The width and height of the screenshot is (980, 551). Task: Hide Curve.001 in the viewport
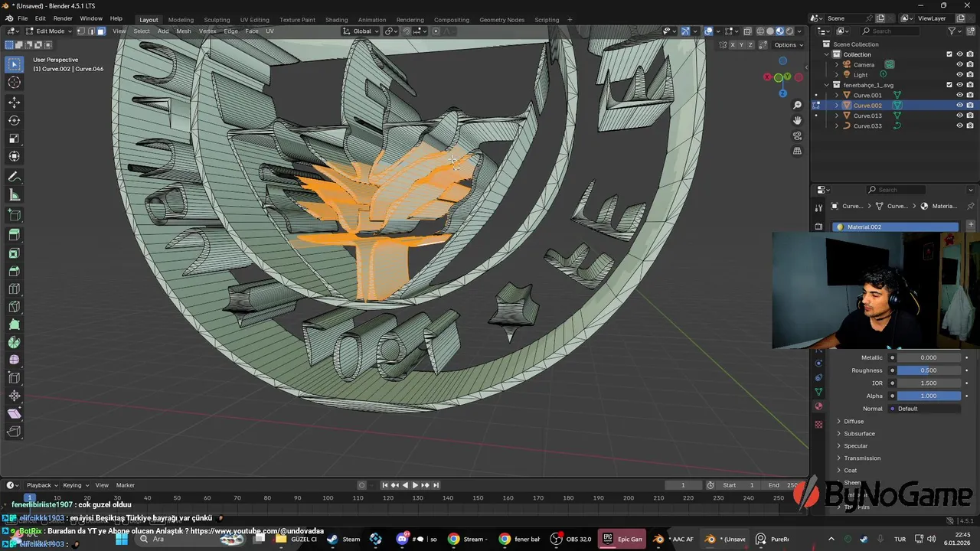pos(959,95)
